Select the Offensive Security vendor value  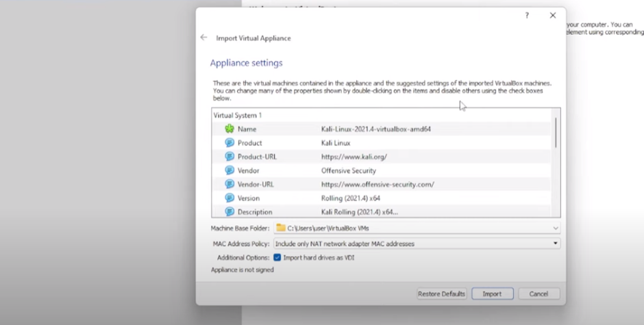tap(348, 170)
